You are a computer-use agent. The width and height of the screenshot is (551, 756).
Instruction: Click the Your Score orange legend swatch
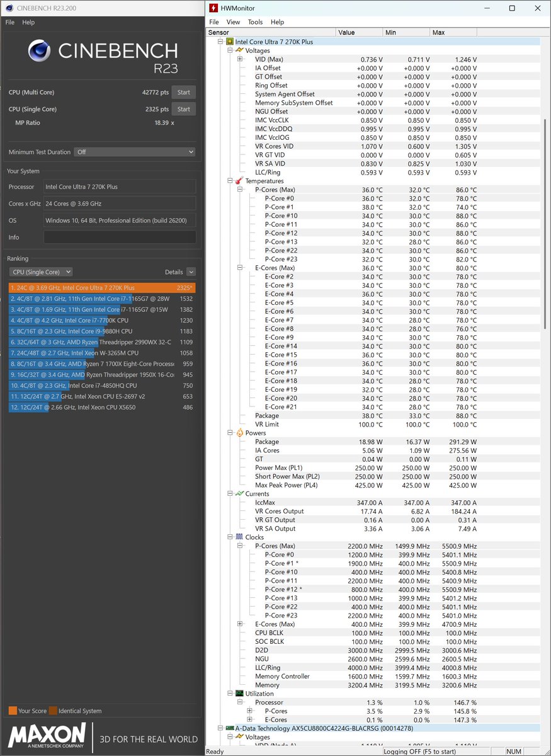13,711
